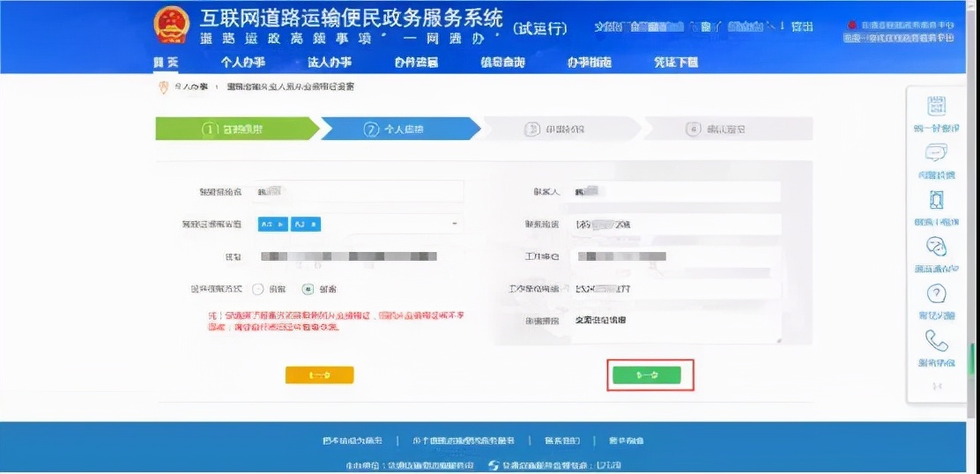Open the navigation tab right of 法人办事
The height and width of the screenshot is (474, 980).
tap(416, 62)
